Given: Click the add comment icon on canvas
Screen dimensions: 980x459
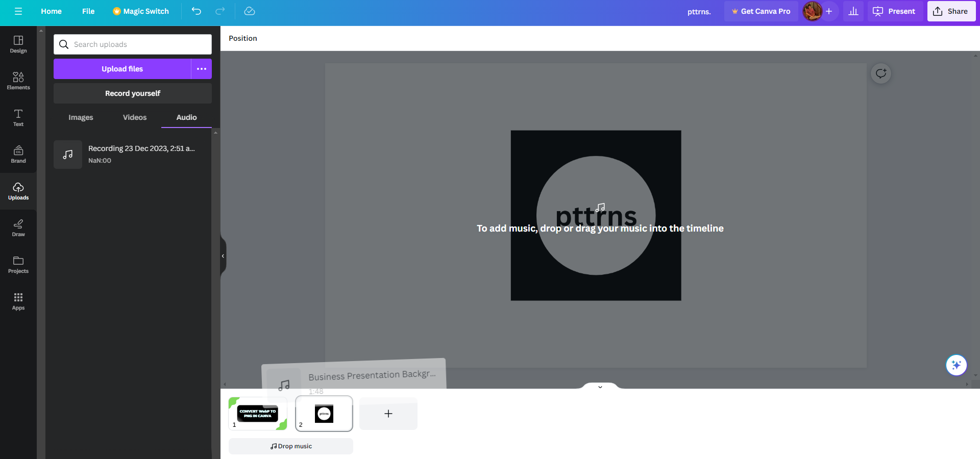Looking at the screenshot, I should click(x=881, y=73).
